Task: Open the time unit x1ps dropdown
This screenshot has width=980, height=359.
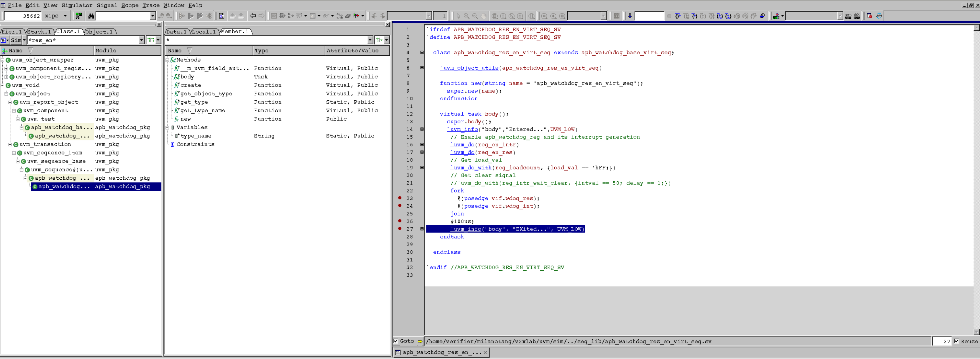Action: point(65,16)
